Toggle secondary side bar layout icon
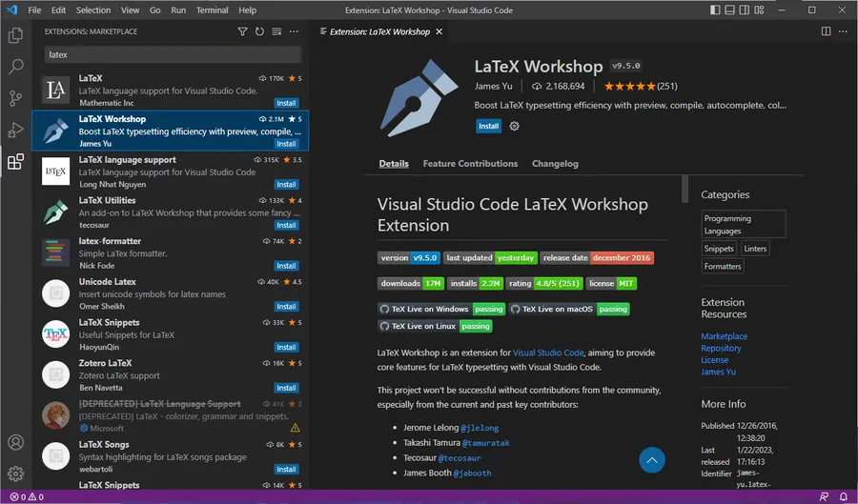The width and height of the screenshot is (858, 504). 745,10
